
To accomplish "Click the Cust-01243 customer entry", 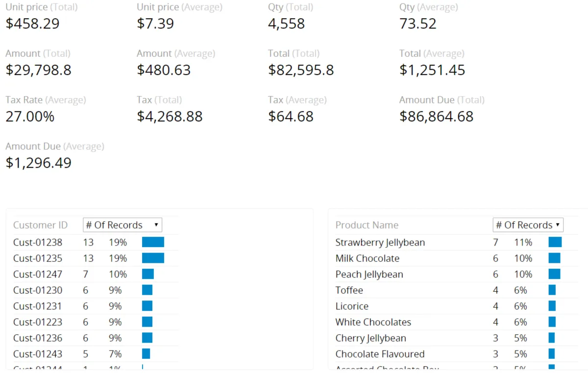I will pyautogui.click(x=38, y=354).
